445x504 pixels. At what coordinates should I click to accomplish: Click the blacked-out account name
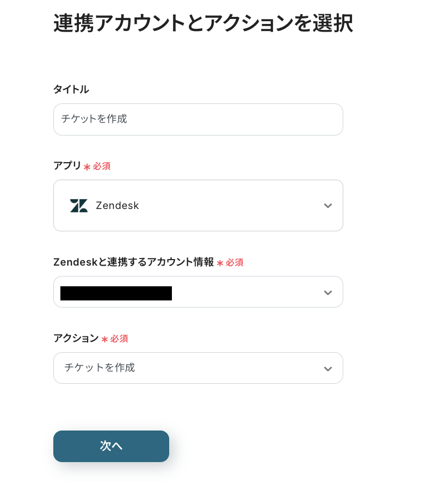pyautogui.click(x=116, y=293)
